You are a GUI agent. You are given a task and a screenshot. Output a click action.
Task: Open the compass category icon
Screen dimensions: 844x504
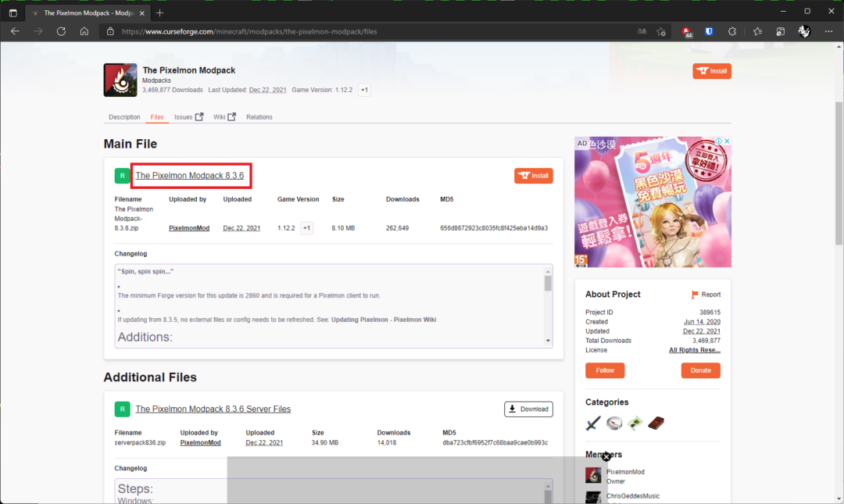614,424
